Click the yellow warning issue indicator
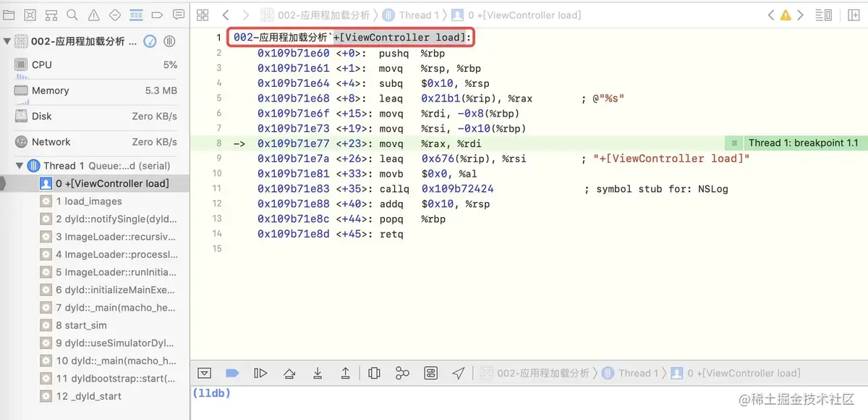The width and height of the screenshot is (868, 420). pos(785,14)
